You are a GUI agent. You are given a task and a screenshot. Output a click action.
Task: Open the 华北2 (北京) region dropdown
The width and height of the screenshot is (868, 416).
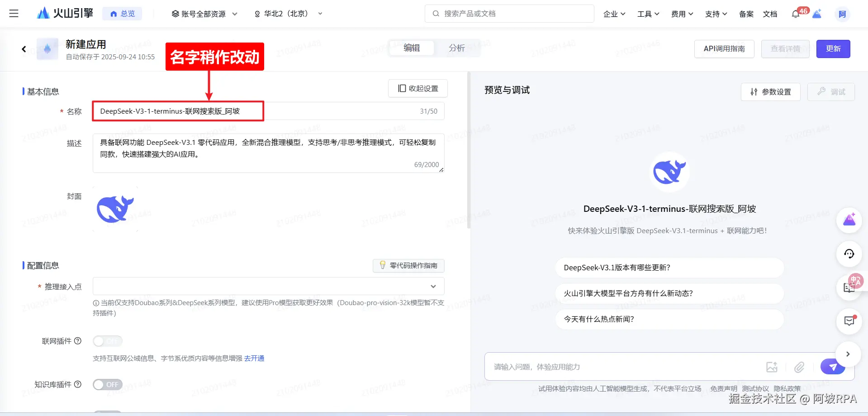tap(289, 14)
